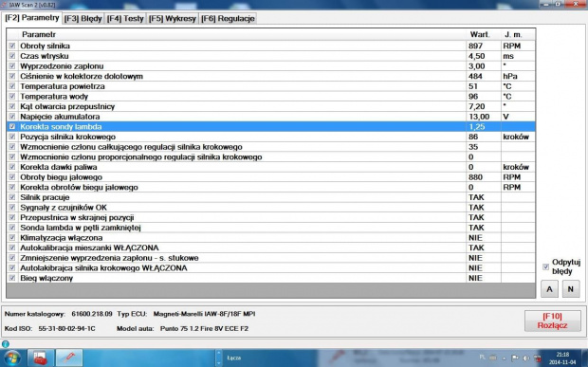Click the PL language indicator in tray
This screenshot has height=367, width=588.
pyautogui.click(x=482, y=358)
